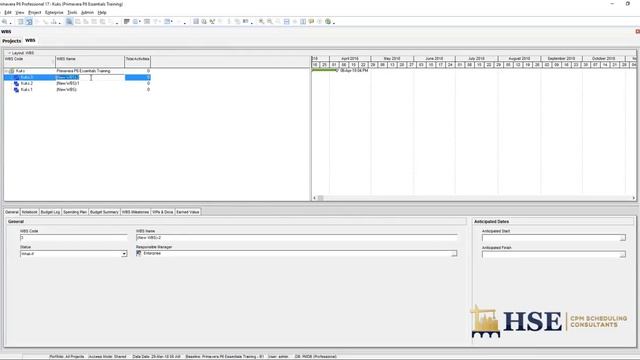Sort by the Total Activities column header
The image size is (640, 360).
(x=138, y=62)
